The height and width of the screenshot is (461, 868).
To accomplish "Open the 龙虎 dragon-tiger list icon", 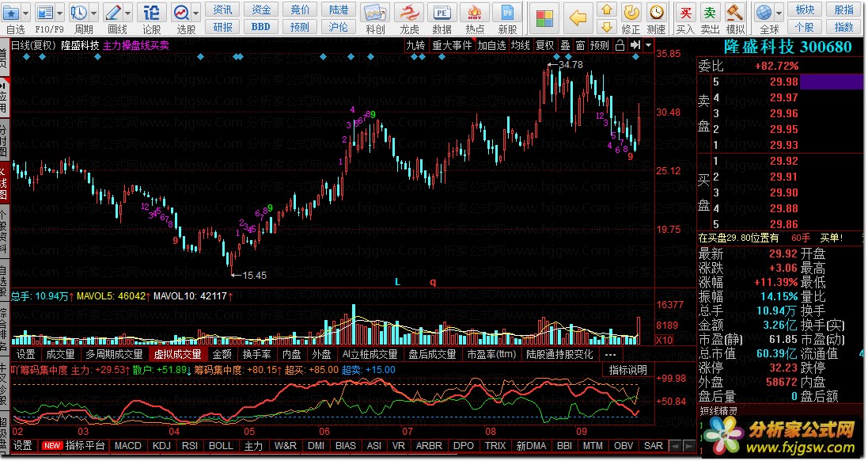I will click(410, 12).
